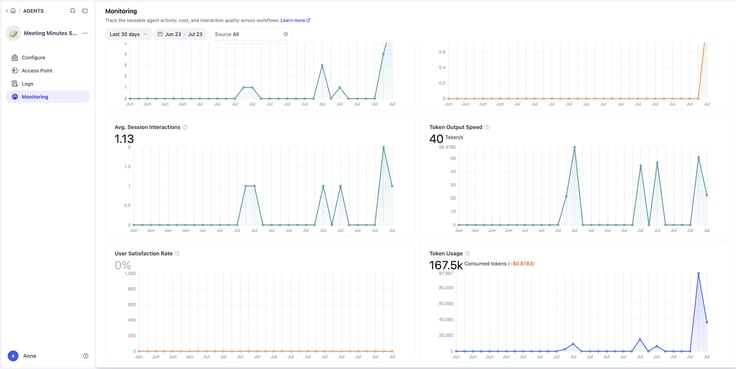Click the User Satisfaction Rate chart title
The image size is (736, 369).
click(144, 254)
